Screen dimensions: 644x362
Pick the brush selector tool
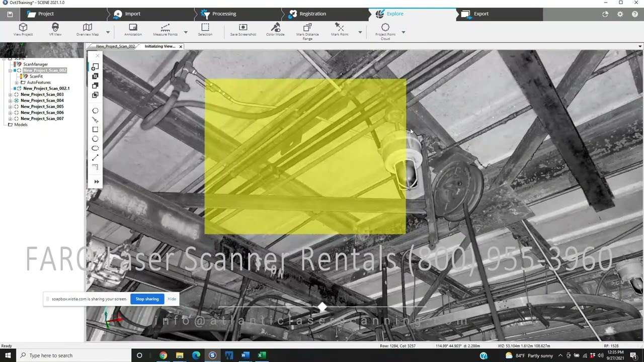[x=95, y=120]
